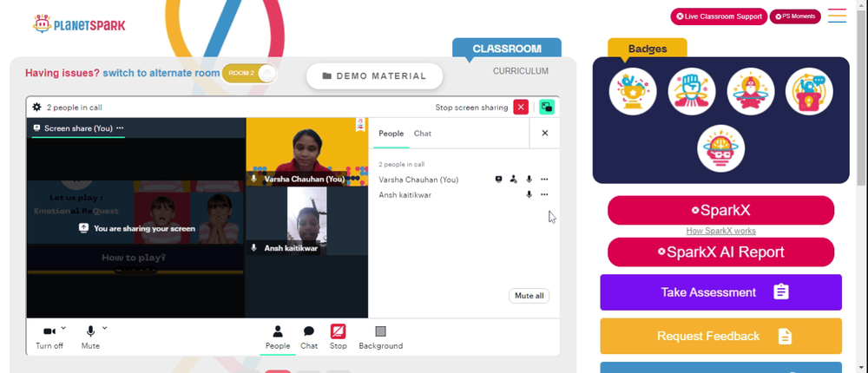Viewport: 868px width, 373px height.
Task: Open call settings gear icon
Action: pos(36,108)
